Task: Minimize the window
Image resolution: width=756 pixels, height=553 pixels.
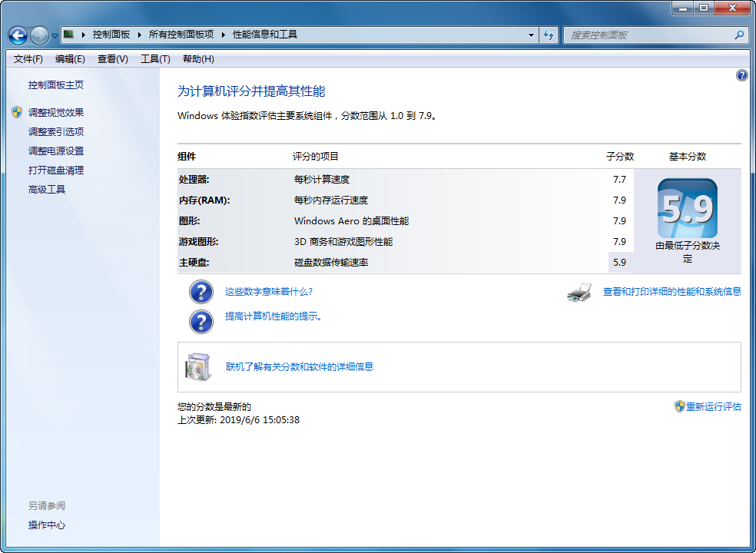Action: pos(682,8)
